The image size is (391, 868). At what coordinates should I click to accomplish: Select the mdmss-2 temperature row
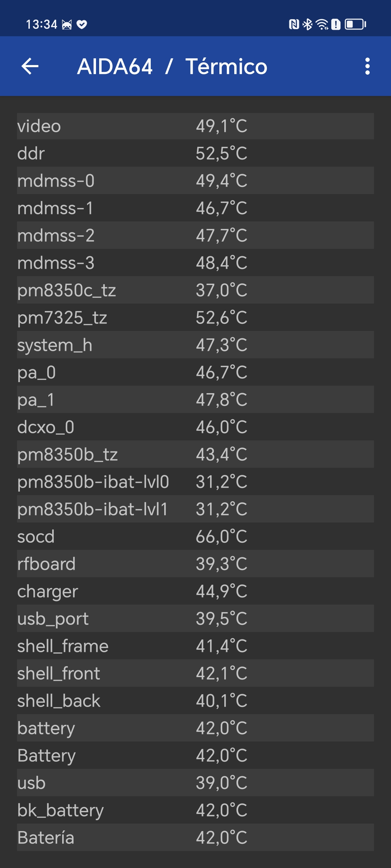[x=195, y=235]
